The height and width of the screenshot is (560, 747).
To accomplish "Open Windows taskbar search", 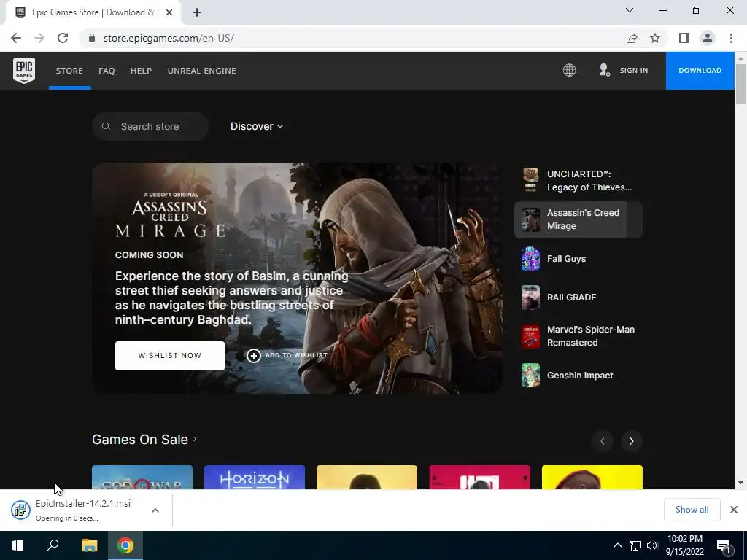I will pyautogui.click(x=53, y=545).
